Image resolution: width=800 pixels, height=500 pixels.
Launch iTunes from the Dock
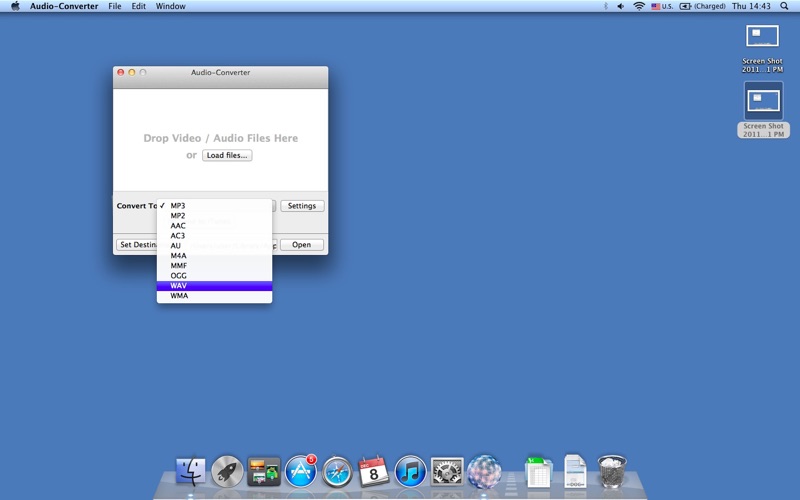(410, 471)
